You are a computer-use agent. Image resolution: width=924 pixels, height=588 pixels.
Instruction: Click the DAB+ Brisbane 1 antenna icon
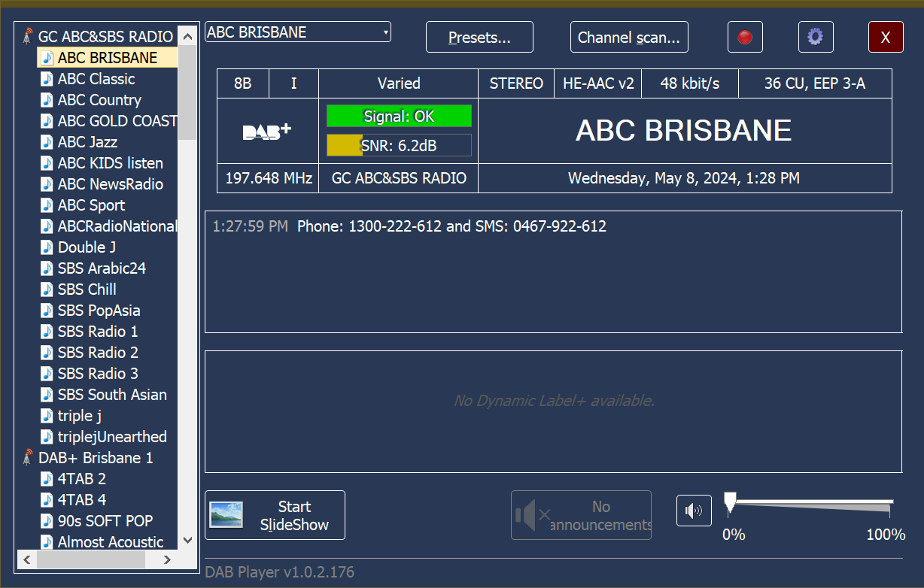click(x=28, y=457)
